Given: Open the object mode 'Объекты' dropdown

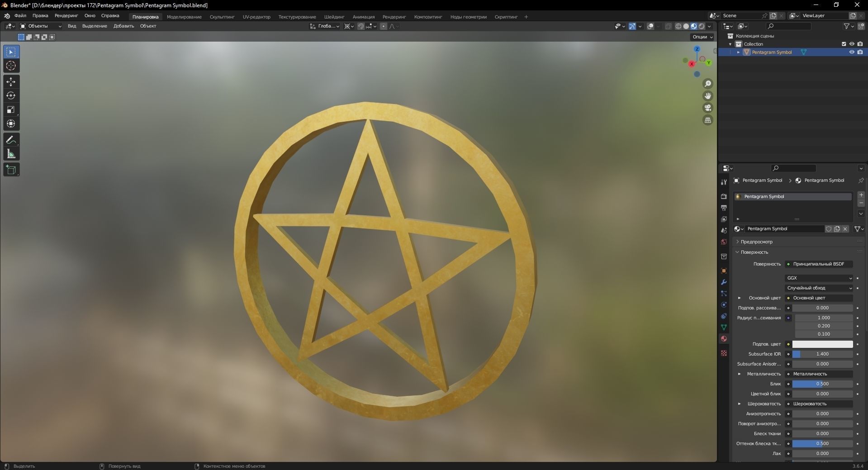Looking at the screenshot, I should click(x=40, y=26).
